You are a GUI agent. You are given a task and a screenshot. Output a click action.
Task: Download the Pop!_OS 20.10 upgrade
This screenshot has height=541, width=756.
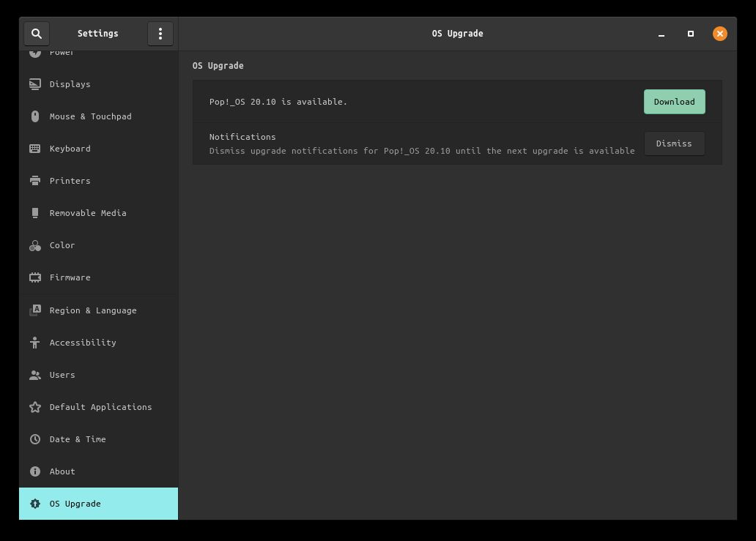click(674, 102)
